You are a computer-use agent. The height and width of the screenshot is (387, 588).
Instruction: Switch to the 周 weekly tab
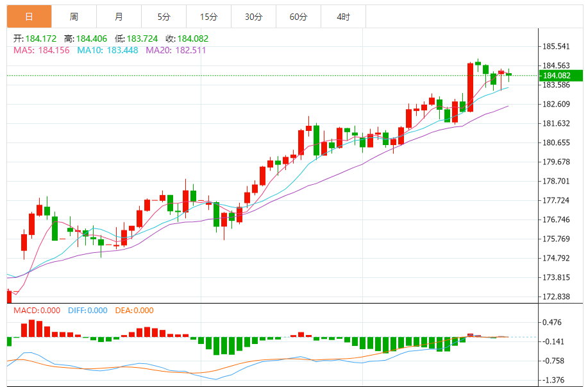click(74, 17)
